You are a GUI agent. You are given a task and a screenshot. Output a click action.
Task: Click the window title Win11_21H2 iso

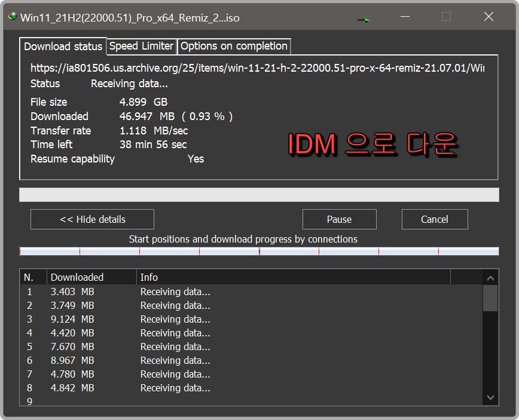tap(130, 17)
